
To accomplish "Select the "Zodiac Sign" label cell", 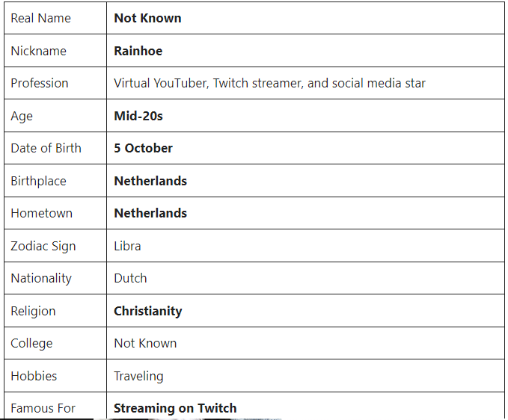I will pyautogui.click(x=43, y=246).
